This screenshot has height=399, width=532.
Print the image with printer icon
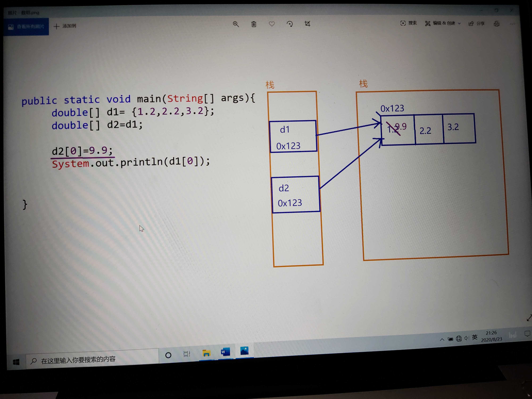[497, 24]
